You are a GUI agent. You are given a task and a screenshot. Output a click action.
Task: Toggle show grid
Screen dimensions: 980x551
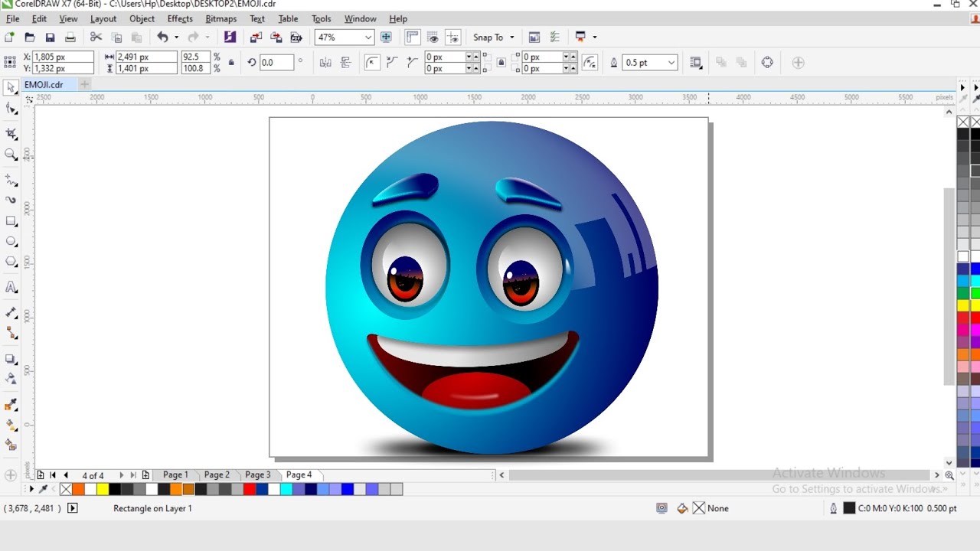click(433, 37)
